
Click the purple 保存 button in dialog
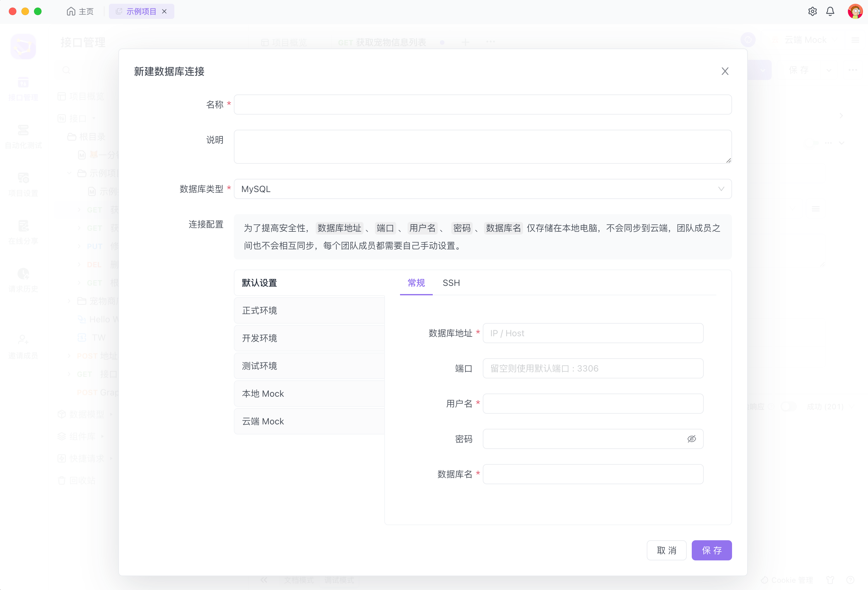712,550
